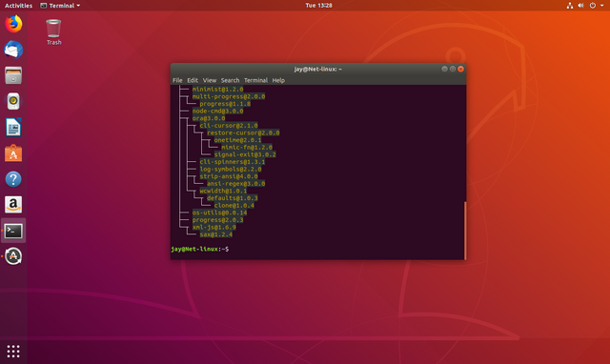This screenshot has height=364, width=610.
Task: Click the terminal title bar
Action: tap(317, 69)
